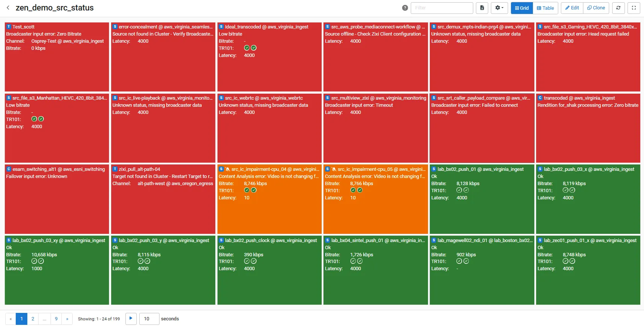644x326 pixels.
Task: Jump to page 9 in pagination
Action: click(x=56, y=319)
